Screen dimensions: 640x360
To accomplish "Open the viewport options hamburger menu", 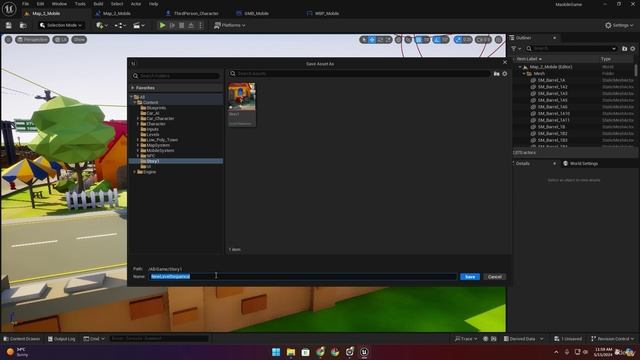I will [x=8, y=40].
